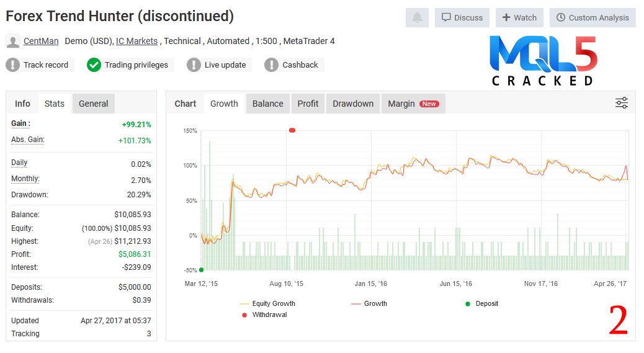Click the +101.73% abs gain value
Viewport: 644px width, 353px height.
pos(135,140)
